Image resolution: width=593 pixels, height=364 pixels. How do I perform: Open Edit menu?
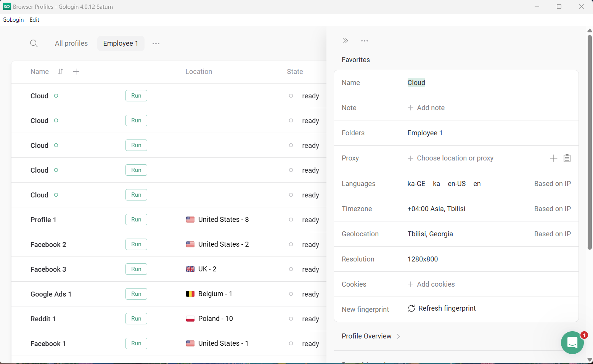(x=34, y=20)
